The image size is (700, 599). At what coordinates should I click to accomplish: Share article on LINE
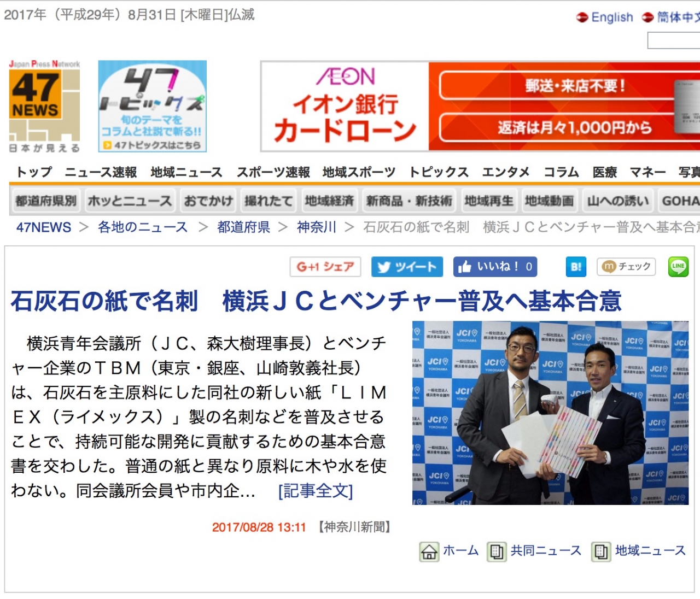(678, 267)
